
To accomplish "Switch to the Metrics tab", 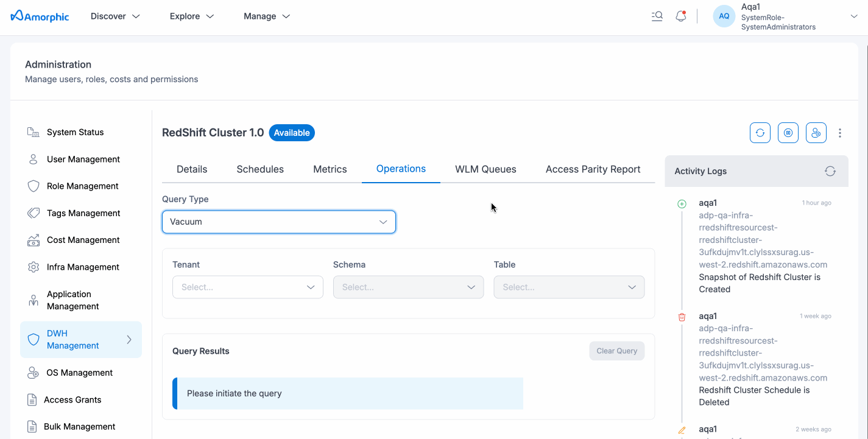I will point(330,169).
